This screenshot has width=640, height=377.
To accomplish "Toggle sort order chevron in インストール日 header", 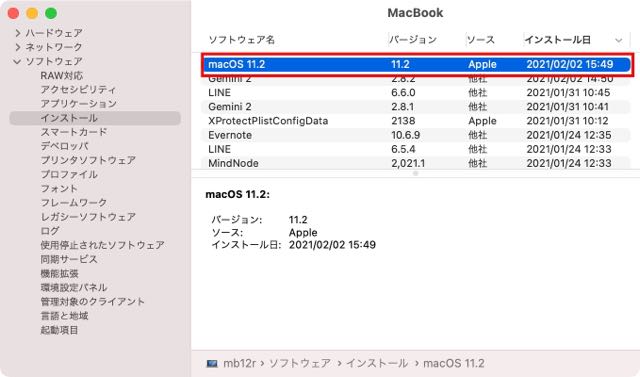I will pos(618,40).
